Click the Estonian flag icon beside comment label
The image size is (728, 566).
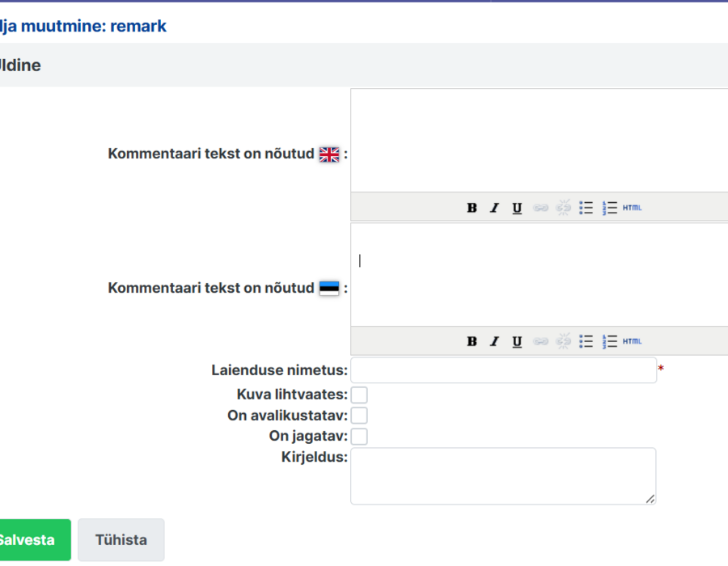(x=329, y=288)
